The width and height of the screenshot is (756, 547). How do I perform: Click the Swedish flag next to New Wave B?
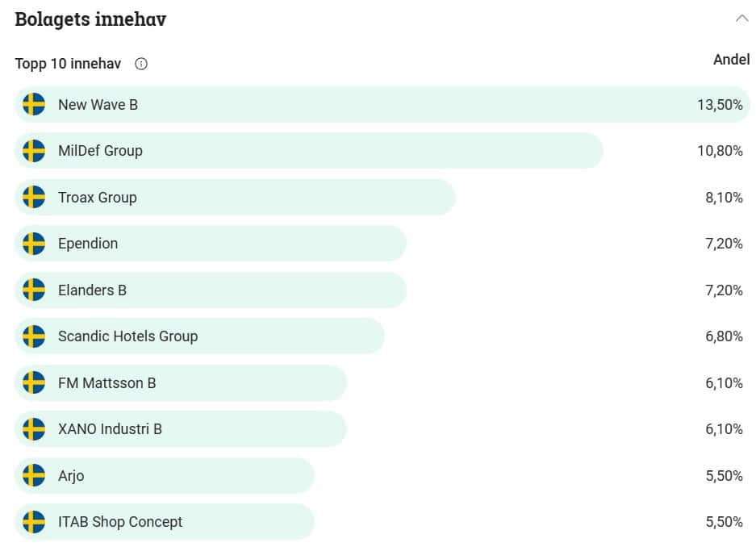click(x=34, y=104)
